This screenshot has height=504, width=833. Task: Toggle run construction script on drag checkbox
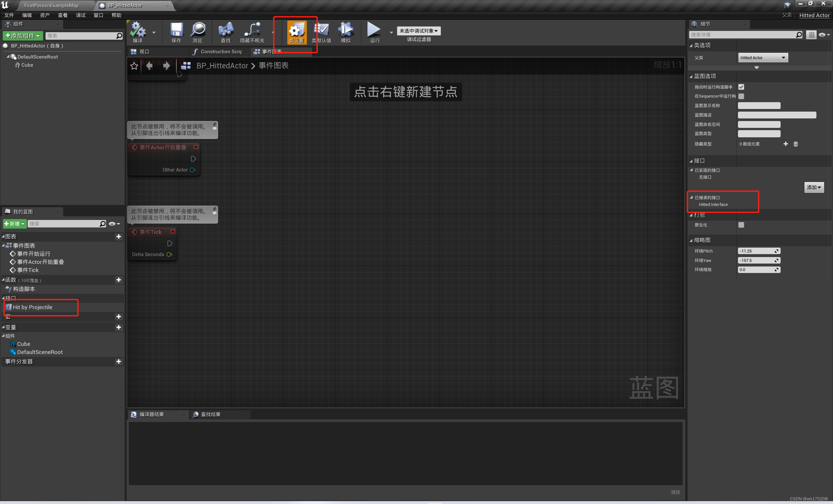[x=741, y=87]
